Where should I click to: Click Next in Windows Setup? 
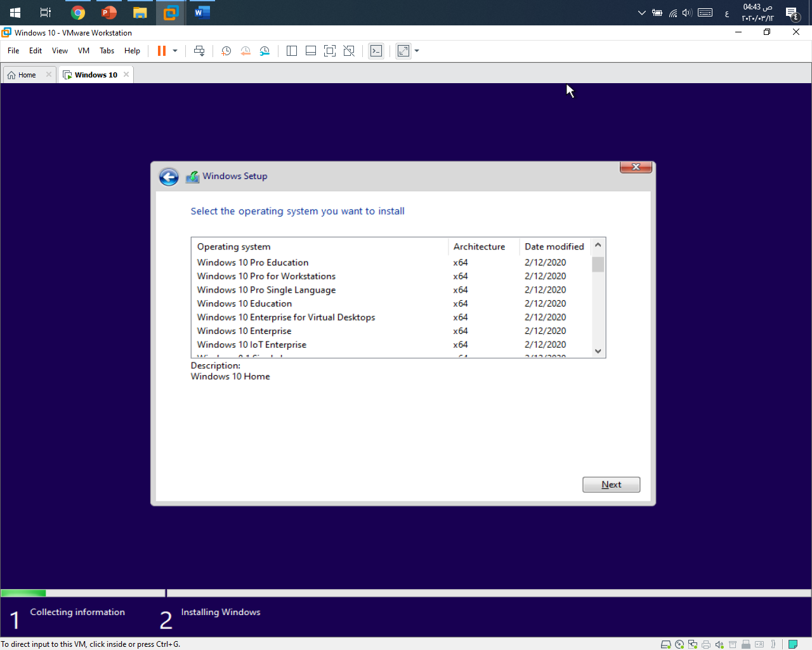(x=612, y=484)
